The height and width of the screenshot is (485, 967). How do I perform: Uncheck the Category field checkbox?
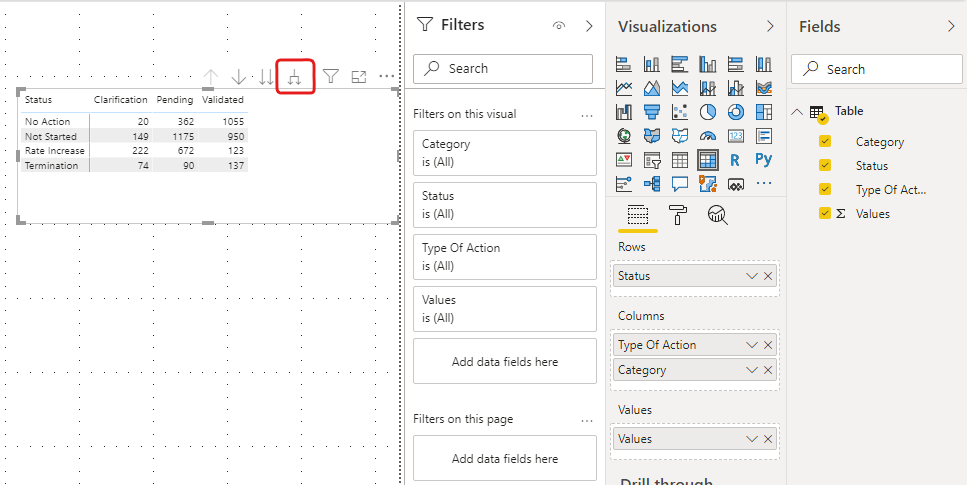point(825,141)
